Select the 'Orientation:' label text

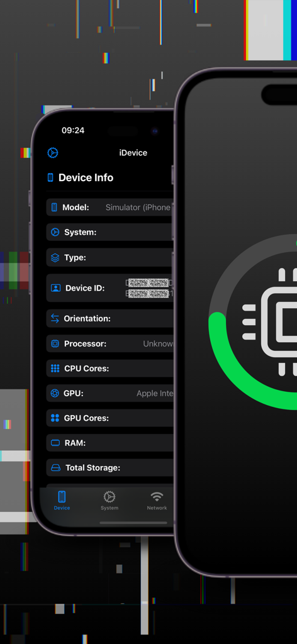[87, 318]
